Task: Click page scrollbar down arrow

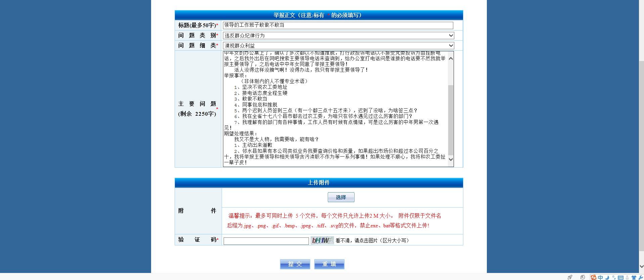Action: 641,267
